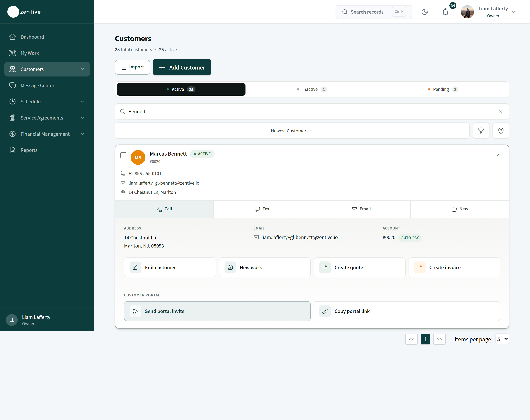Open Message Center in sidebar
530x420 pixels.
click(x=47, y=86)
